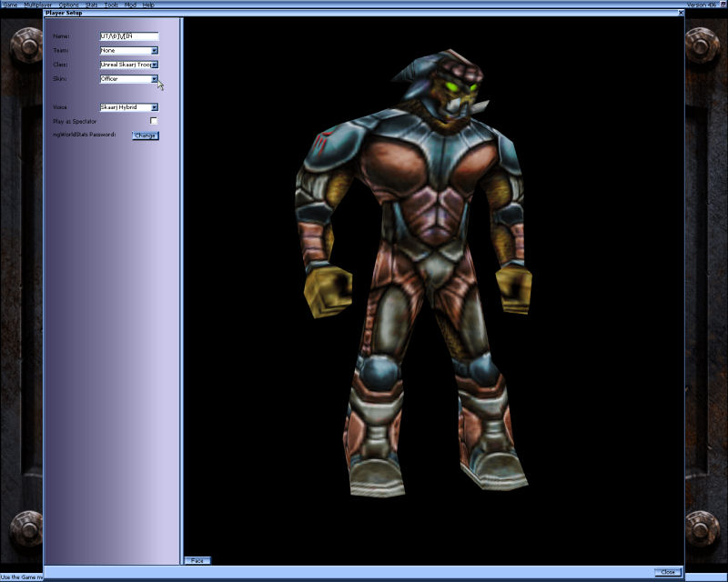Open the Tools menu

111,4
